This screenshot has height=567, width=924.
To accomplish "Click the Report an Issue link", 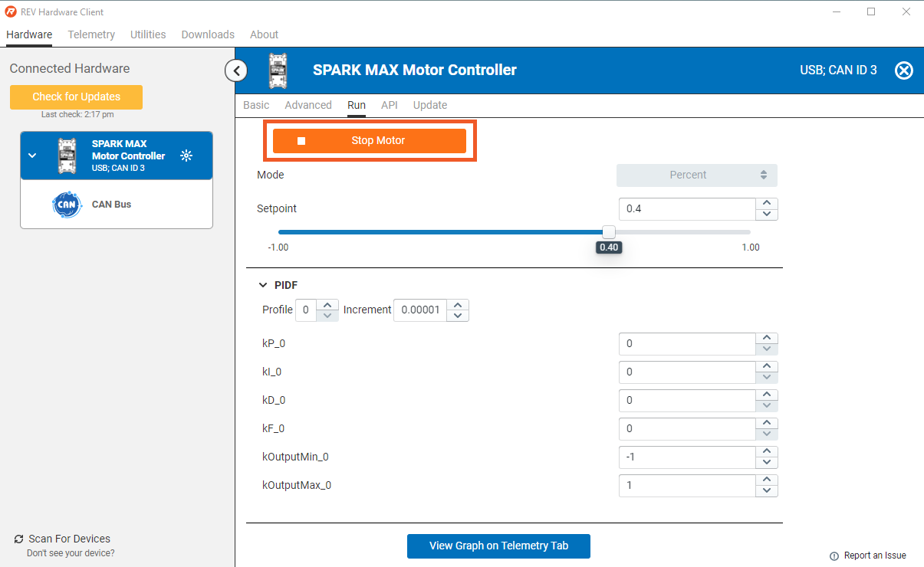I will click(x=875, y=556).
